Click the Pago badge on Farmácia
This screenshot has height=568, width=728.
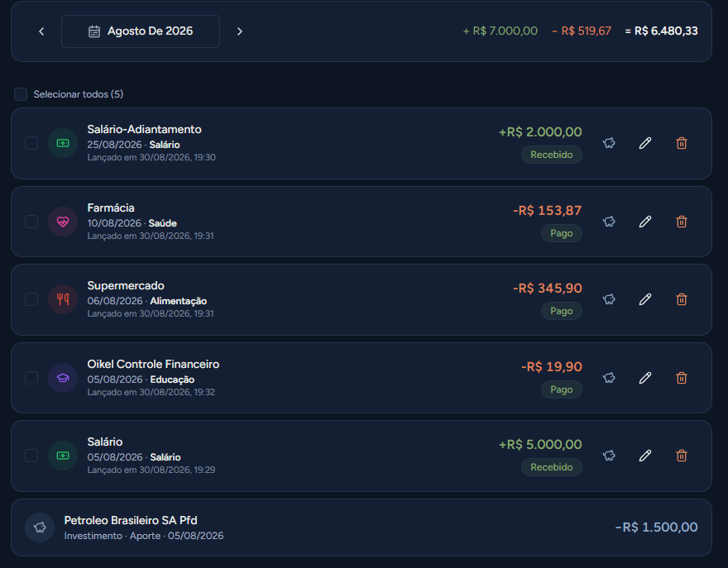(x=562, y=233)
